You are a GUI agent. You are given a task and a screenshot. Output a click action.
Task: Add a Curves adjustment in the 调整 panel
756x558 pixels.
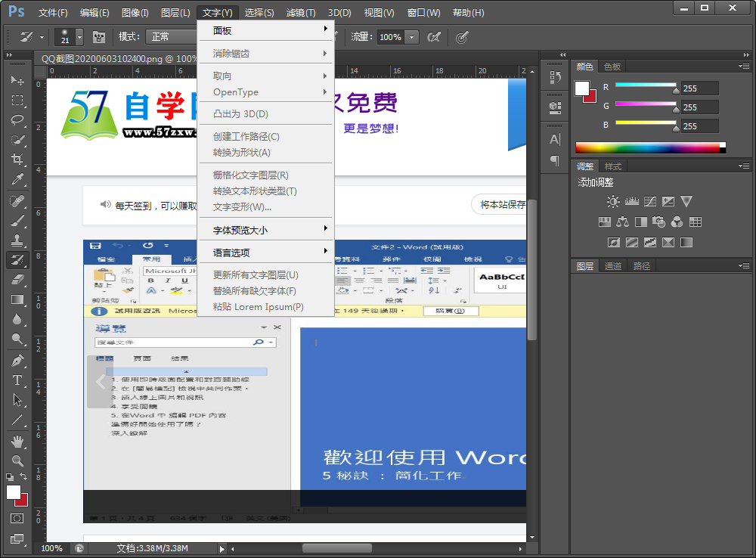pos(650,201)
